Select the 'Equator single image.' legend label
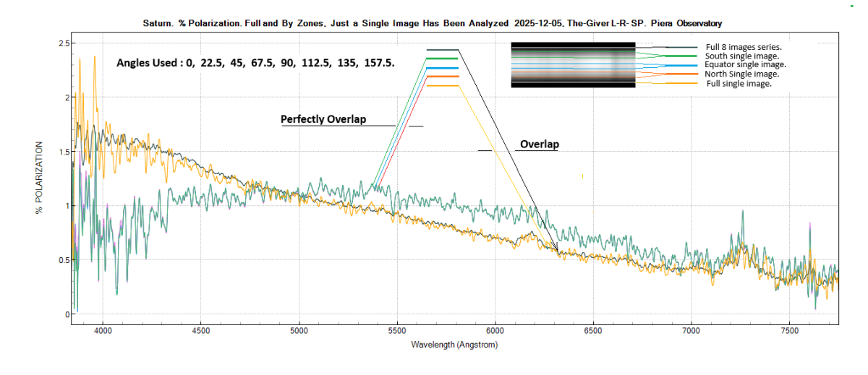868x375 pixels. coord(745,64)
